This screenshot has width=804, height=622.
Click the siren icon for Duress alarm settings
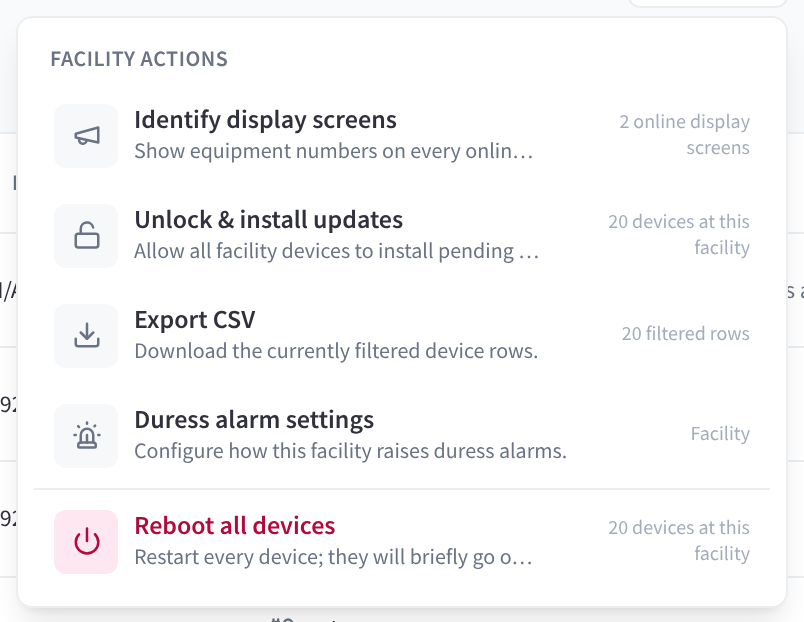(x=87, y=435)
